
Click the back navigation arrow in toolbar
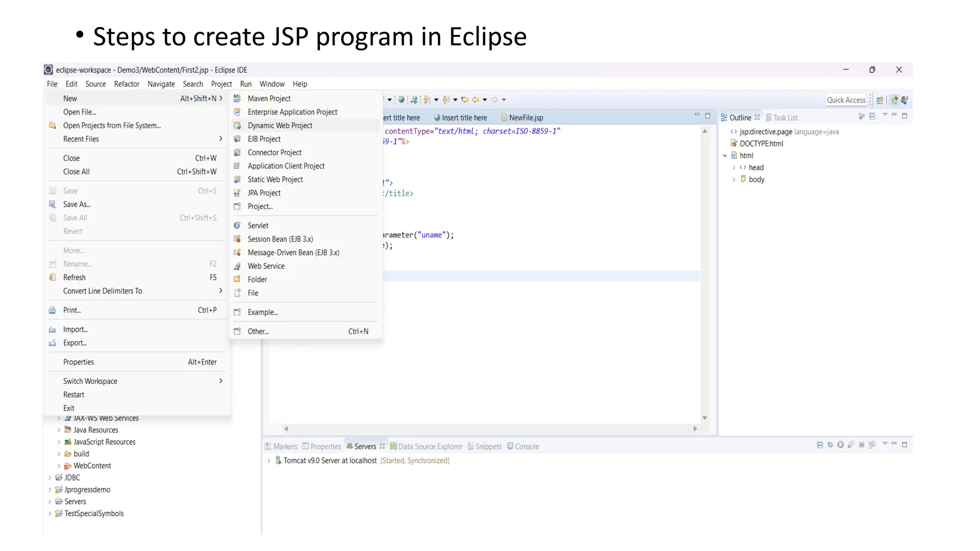(476, 99)
